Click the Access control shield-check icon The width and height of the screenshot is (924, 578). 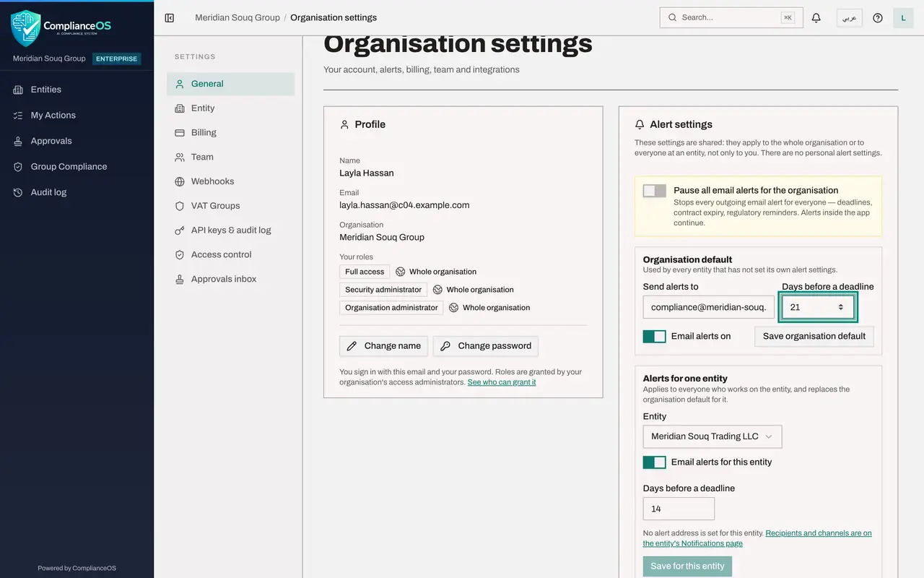pos(180,254)
